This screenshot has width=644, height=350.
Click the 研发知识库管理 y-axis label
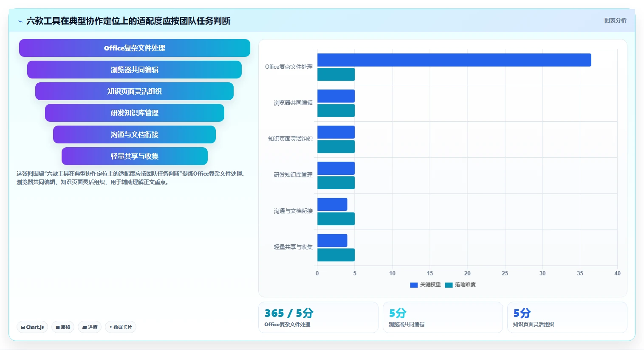293,175
